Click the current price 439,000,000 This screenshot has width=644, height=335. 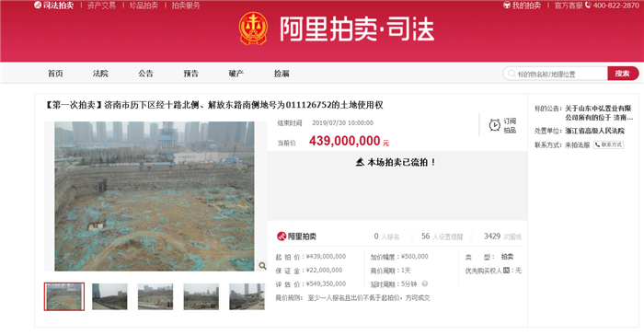[x=345, y=141]
